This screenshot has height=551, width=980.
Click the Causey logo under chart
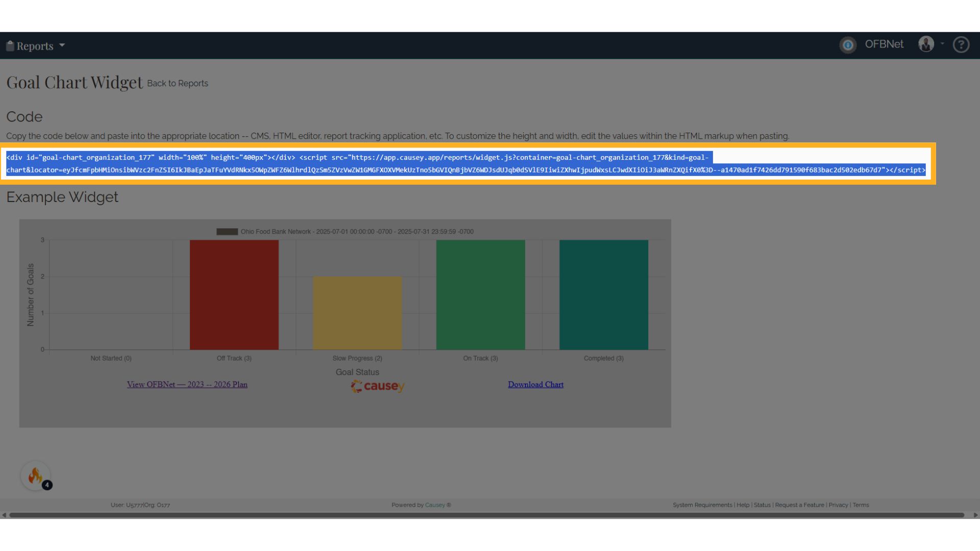378,386
